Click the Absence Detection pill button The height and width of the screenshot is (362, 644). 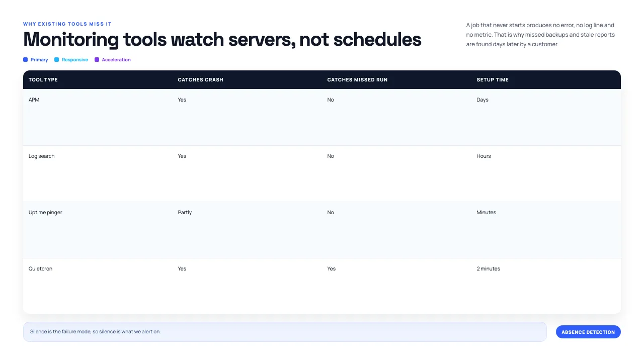coord(588,332)
